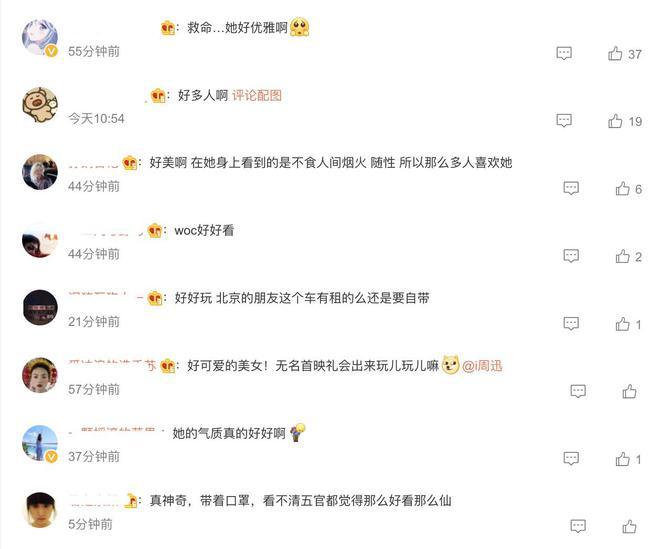The image size is (660, 549).
Task: Like the '好多人啊' comment
Action: (615, 121)
